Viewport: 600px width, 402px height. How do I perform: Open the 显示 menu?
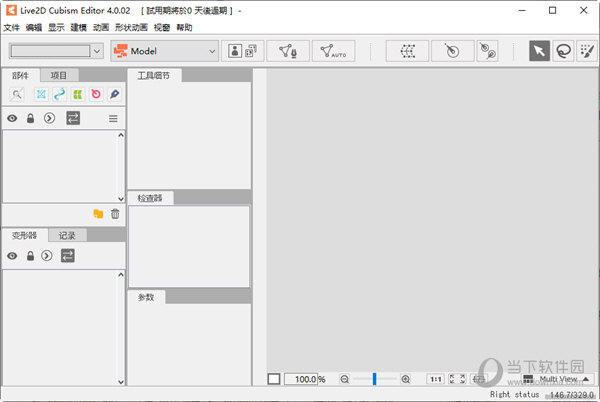[56, 28]
